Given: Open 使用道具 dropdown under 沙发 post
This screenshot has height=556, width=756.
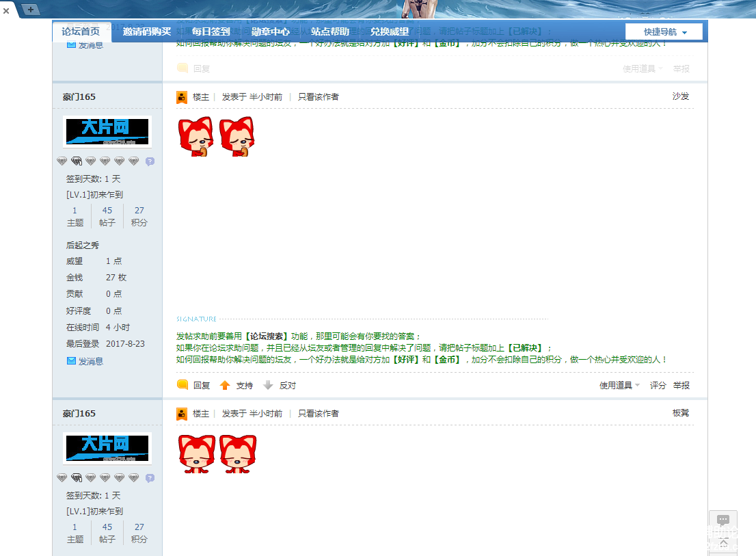Looking at the screenshot, I should coord(619,385).
